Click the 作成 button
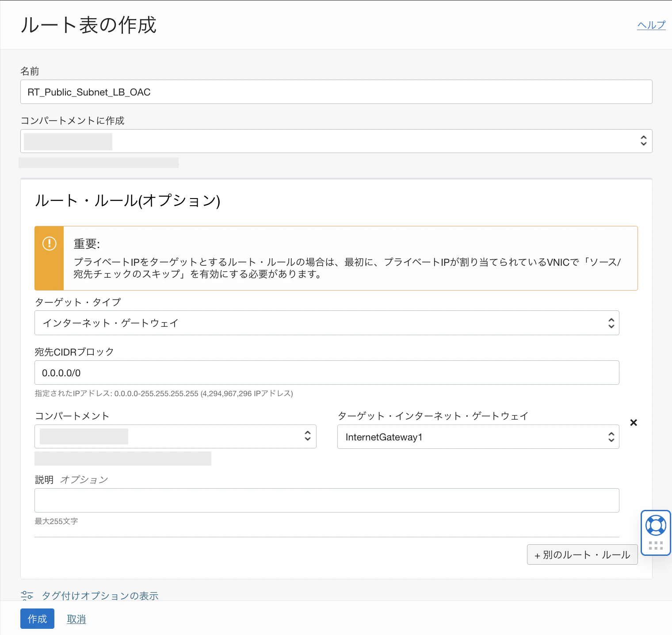The height and width of the screenshot is (635, 672). point(37,619)
